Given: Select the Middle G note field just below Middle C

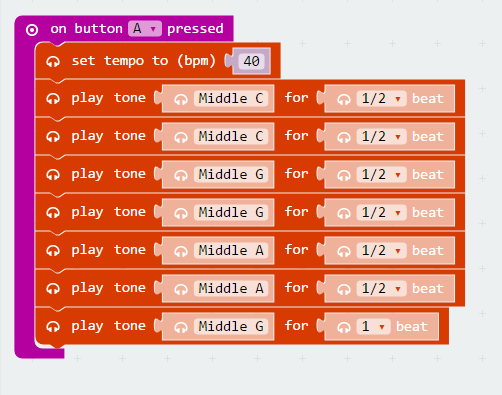Looking at the screenshot, I should pyautogui.click(x=231, y=175).
